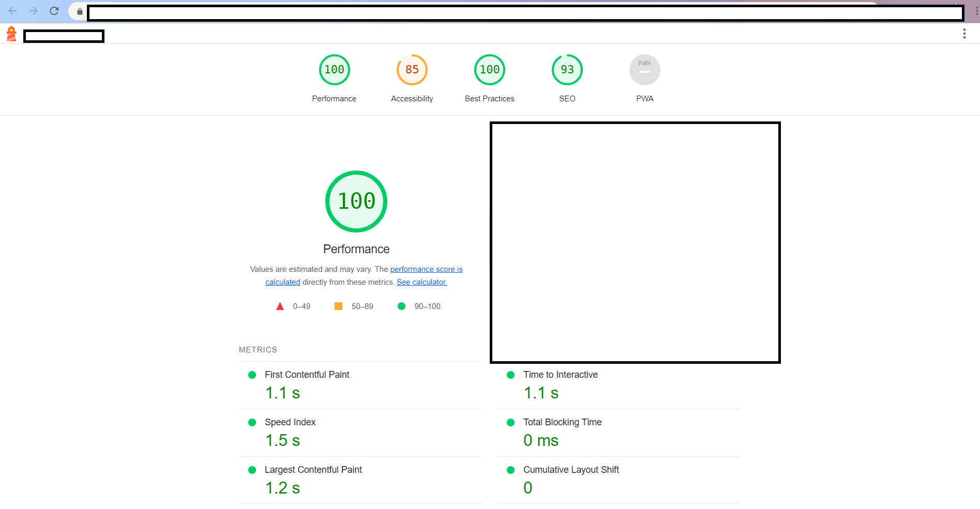Screen dimensions: 980x509
Task: Click green status dot beside Cumulative Layout Shift
Action: tap(511, 470)
